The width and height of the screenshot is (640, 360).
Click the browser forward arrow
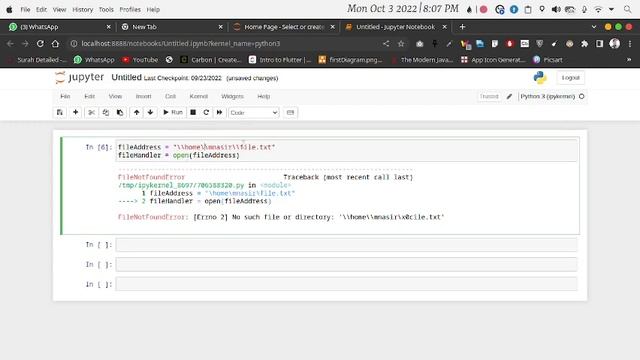coord(25,43)
